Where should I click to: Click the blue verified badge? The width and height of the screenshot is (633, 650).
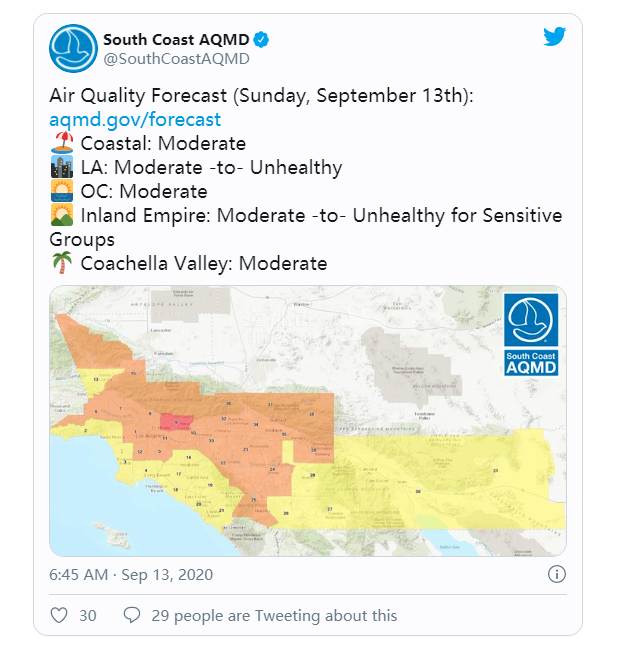tap(261, 40)
